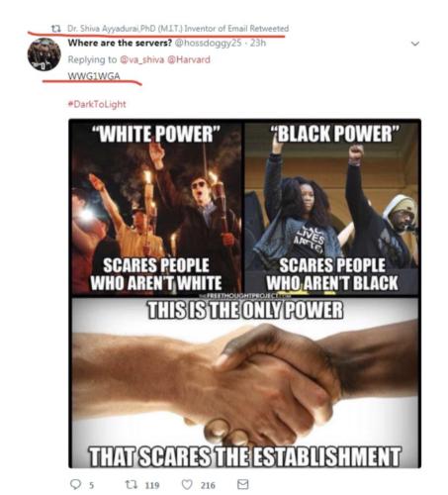Open the hossdoggy25 profile avatar
This screenshot has height=495, width=448.
45,54
